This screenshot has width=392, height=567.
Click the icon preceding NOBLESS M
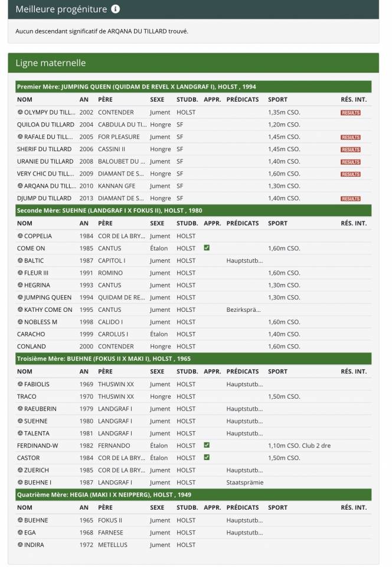20,322
